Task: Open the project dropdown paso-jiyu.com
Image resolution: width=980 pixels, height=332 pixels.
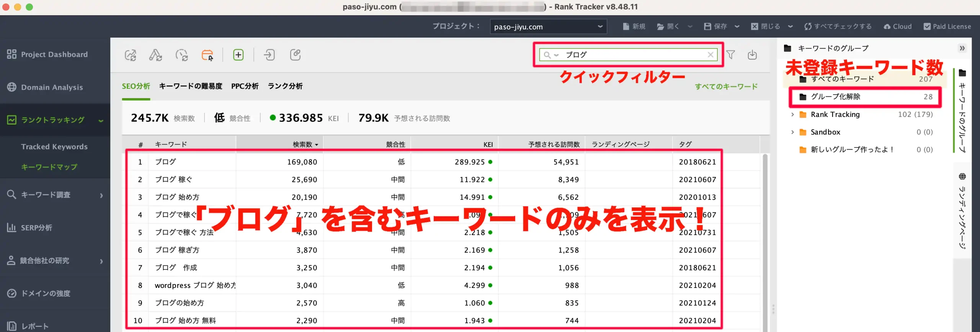Action: pos(548,27)
